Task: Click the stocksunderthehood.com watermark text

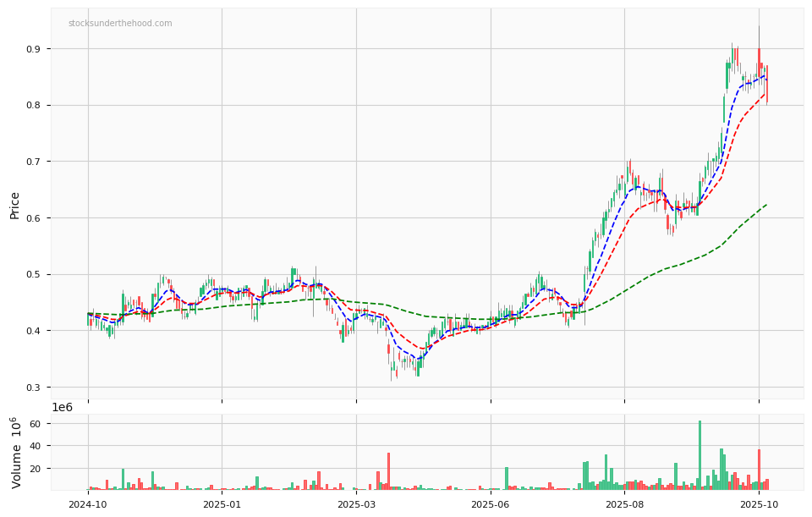Action: [x=120, y=24]
